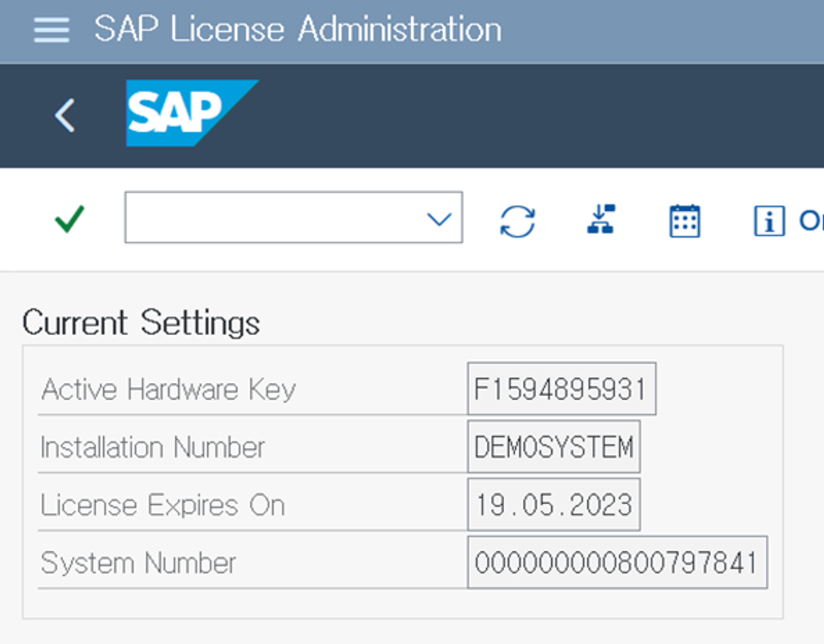Image resolution: width=824 pixels, height=644 pixels.
Task: Click the License Expires On label
Action: (x=163, y=506)
